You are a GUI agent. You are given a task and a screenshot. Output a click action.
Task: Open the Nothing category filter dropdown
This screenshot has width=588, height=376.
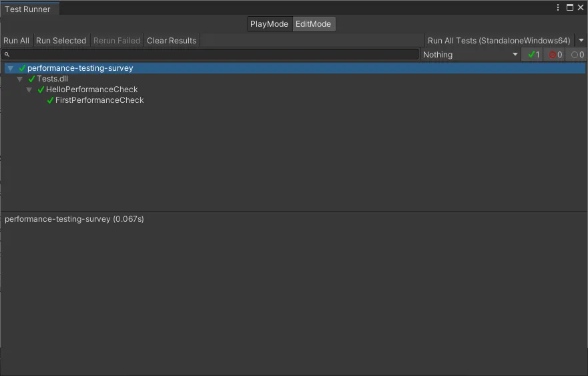[471, 55]
